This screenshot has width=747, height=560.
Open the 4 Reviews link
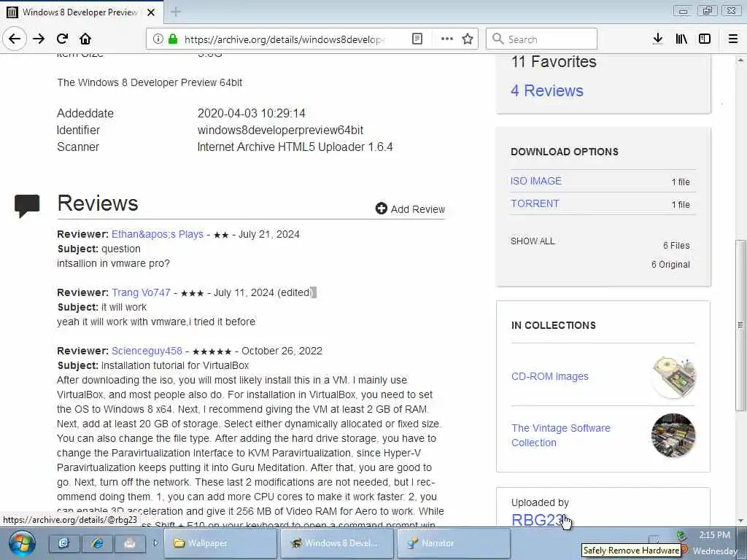coord(547,90)
